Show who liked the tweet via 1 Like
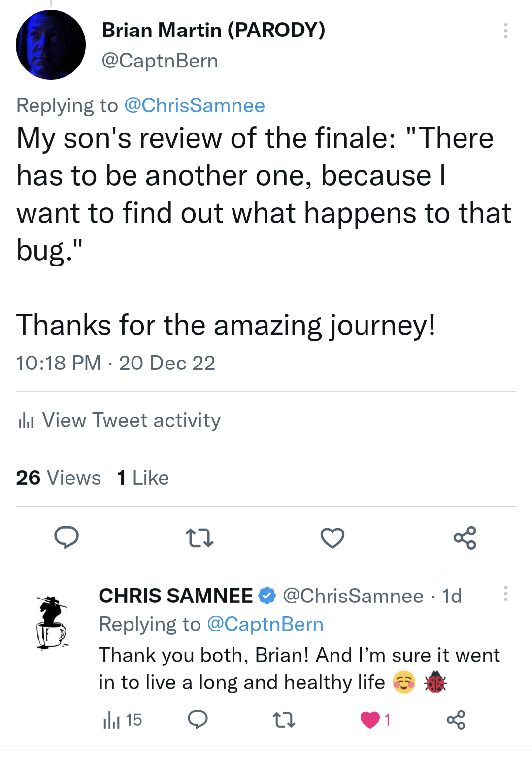532x764 pixels. click(x=143, y=478)
